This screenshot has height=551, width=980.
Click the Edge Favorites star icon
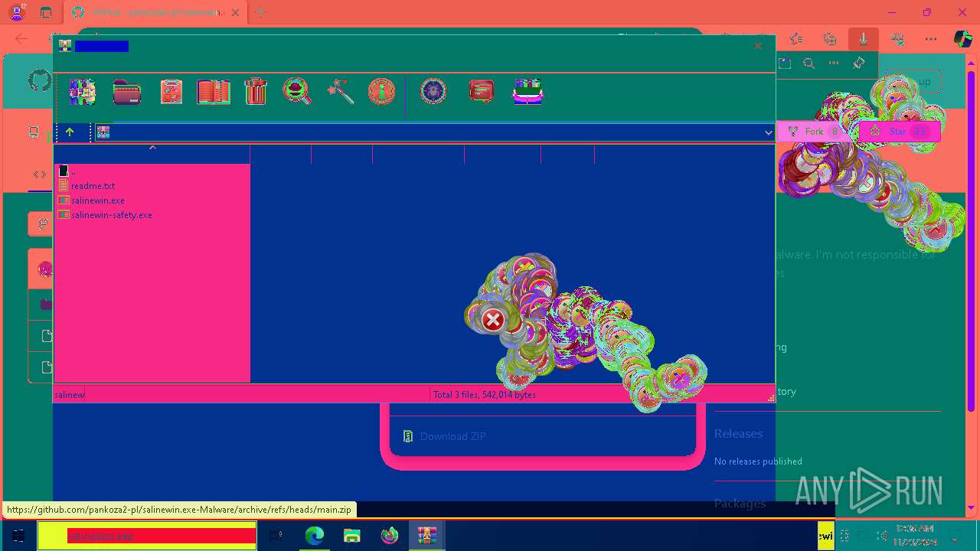pos(796,38)
